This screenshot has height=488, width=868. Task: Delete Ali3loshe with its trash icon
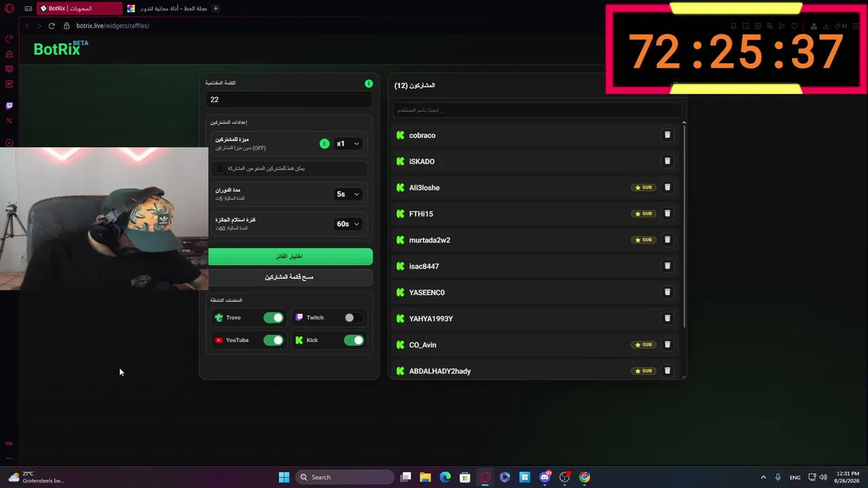[x=667, y=187]
